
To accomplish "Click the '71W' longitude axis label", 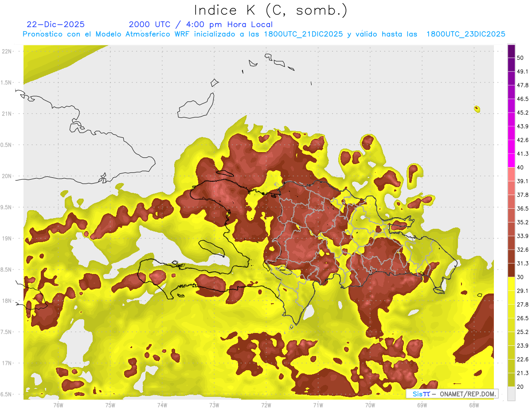I will (x=318, y=405).
